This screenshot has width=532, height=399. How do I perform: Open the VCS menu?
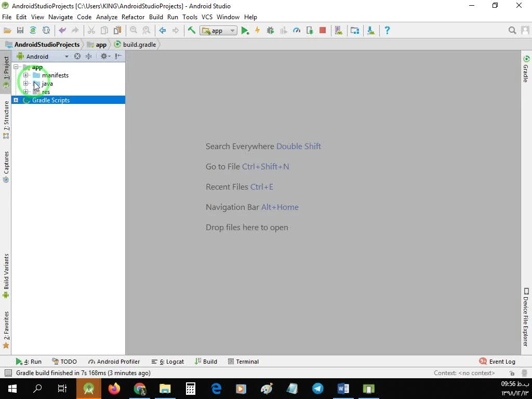pyautogui.click(x=207, y=17)
